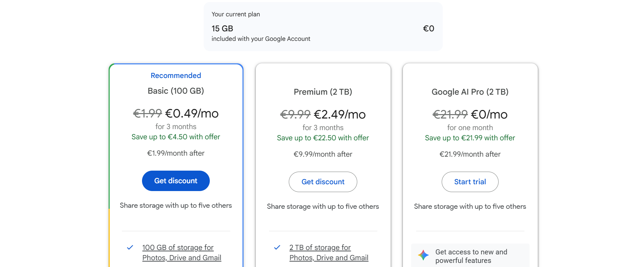Click the €21.99/month after text

pos(470,154)
